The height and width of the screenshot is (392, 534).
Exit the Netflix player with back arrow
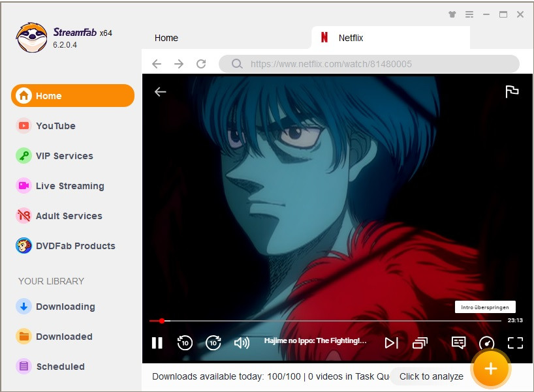click(x=160, y=91)
